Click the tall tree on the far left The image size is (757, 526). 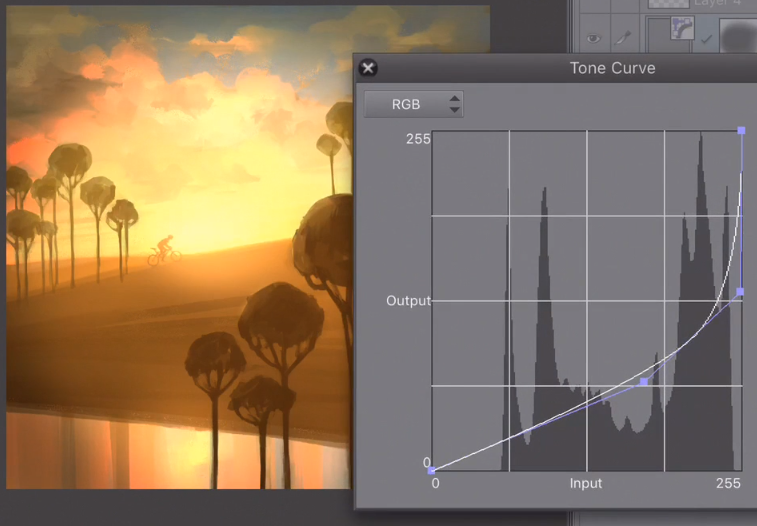coord(68,170)
